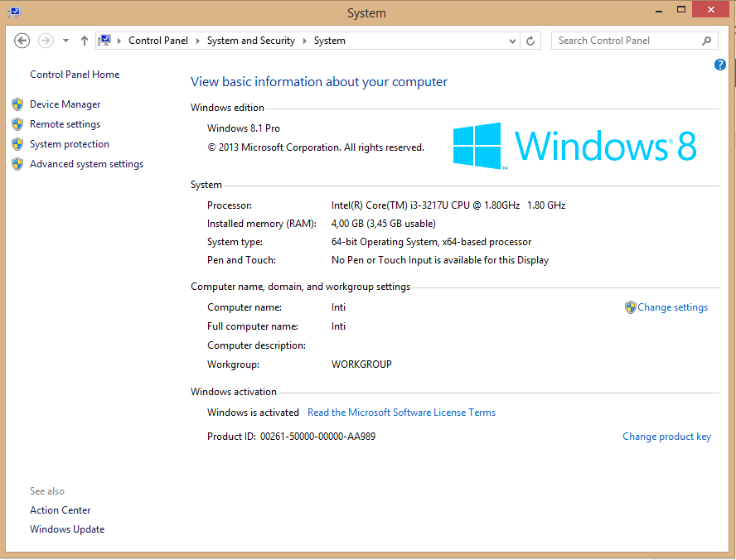The image size is (736, 560).
Task: Select the System breadcrumb
Action: click(330, 41)
